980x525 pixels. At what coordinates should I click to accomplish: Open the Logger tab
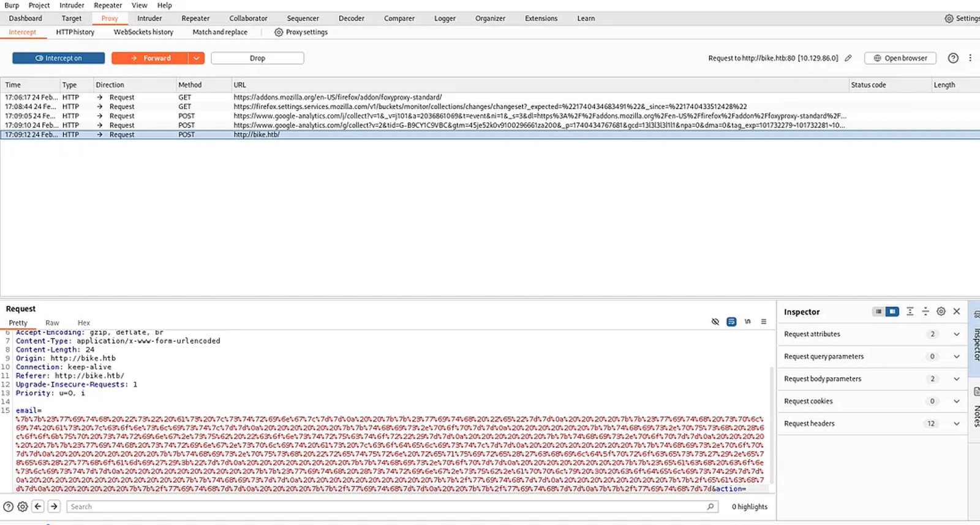[x=445, y=18]
